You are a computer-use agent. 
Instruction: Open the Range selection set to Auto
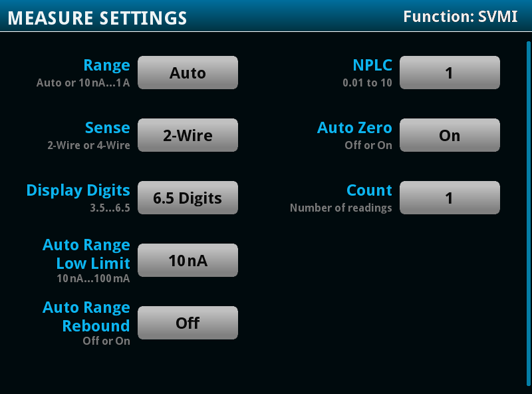pos(188,73)
